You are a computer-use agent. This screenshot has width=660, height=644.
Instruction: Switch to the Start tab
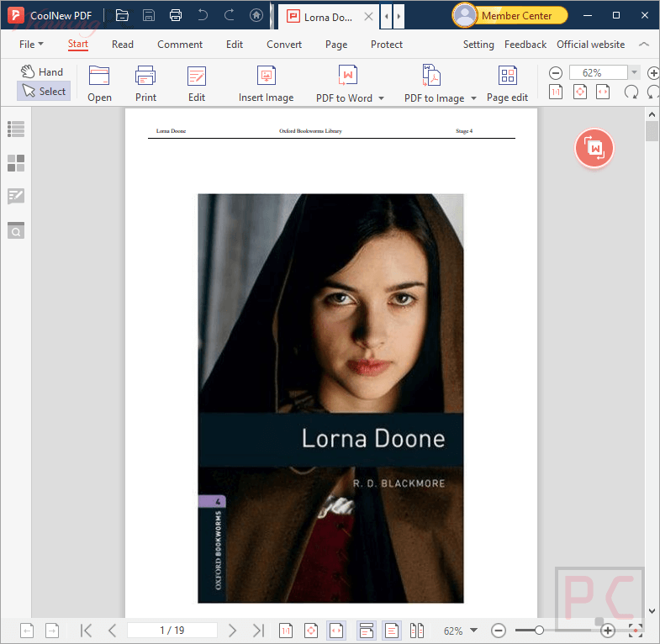(x=78, y=45)
